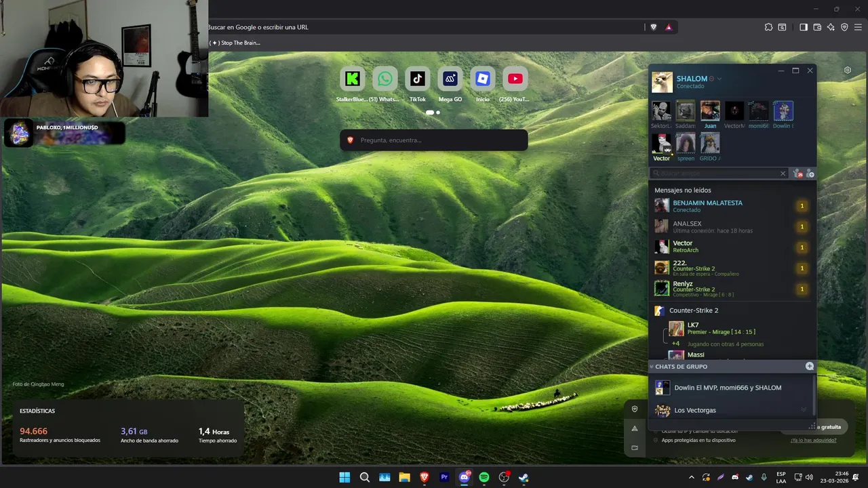Viewport: 868px width, 488px height.
Task: Open 'Stop The Brain...' bookmark
Action: (235, 43)
